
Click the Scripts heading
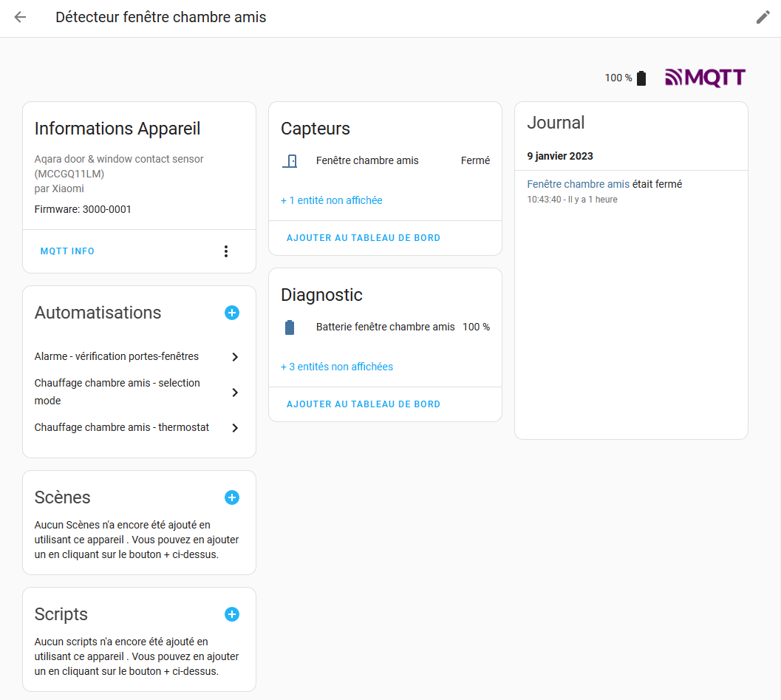click(61, 614)
